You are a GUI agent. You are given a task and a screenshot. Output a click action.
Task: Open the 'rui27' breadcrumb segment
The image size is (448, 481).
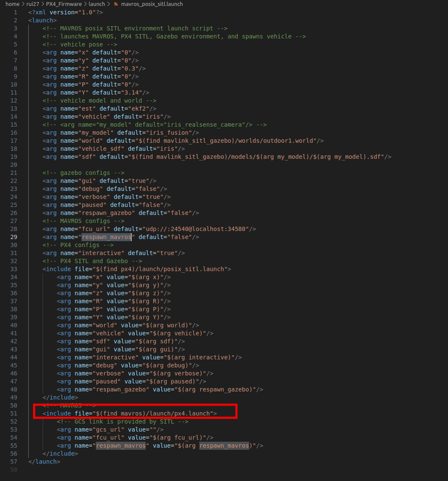[x=33, y=4]
